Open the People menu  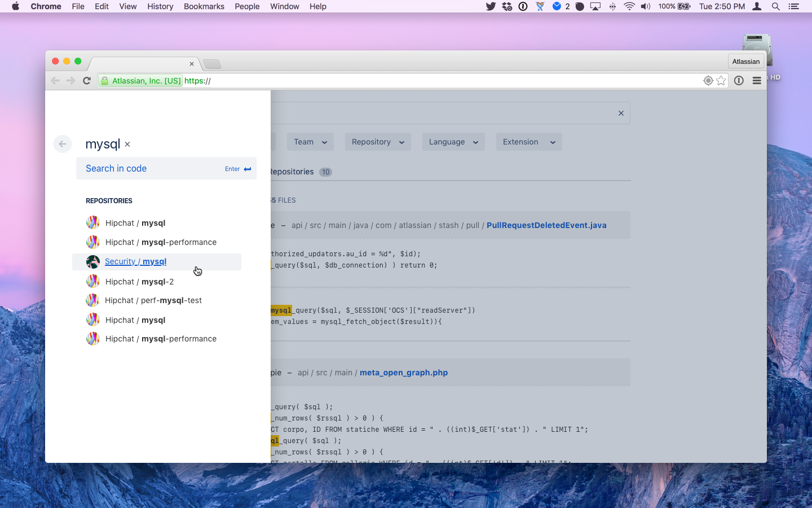pos(247,6)
